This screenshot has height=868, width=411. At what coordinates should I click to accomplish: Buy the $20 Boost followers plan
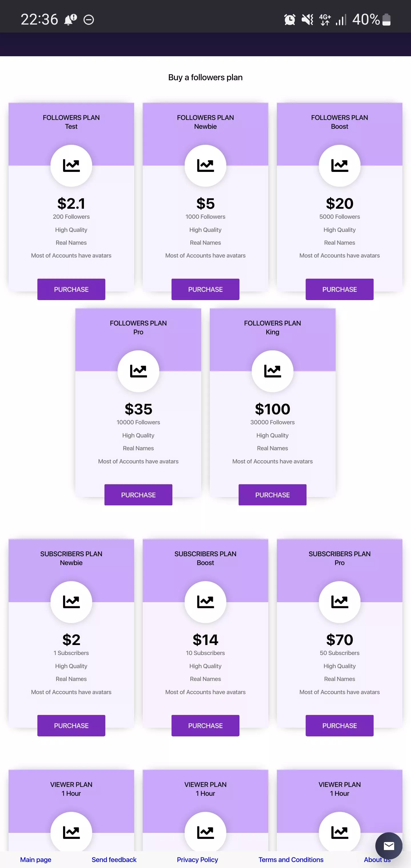point(339,289)
